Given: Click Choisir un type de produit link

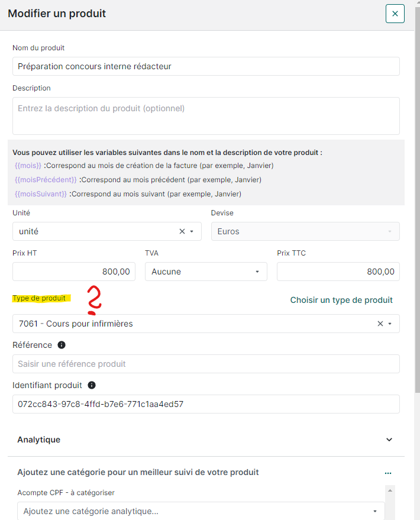Looking at the screenshot, I should 341,300.
